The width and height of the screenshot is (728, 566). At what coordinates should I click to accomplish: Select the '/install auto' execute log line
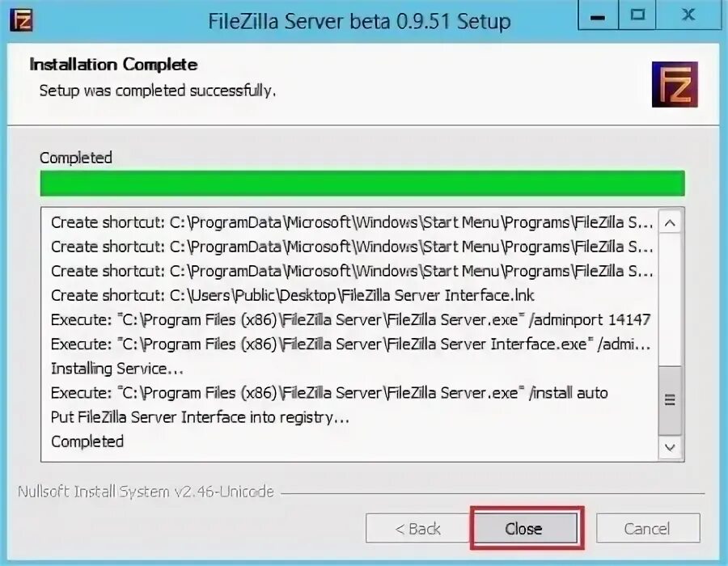329,393
